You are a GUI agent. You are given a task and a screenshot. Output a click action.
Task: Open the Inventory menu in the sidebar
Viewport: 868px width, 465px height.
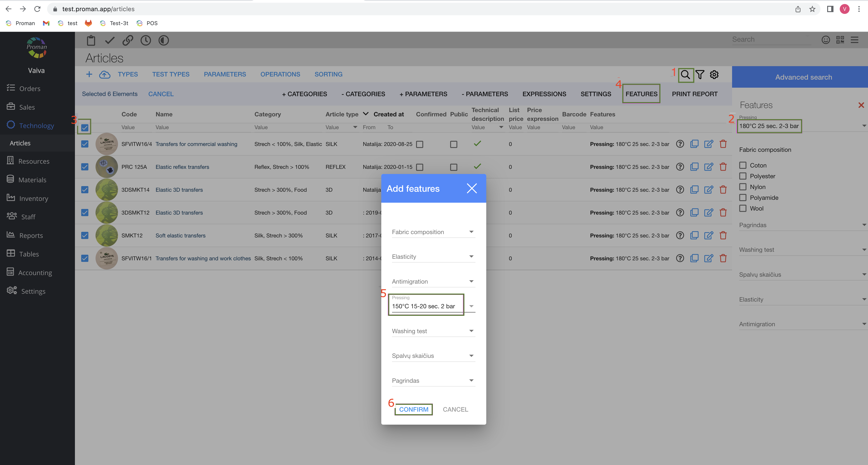click(33, 198)
